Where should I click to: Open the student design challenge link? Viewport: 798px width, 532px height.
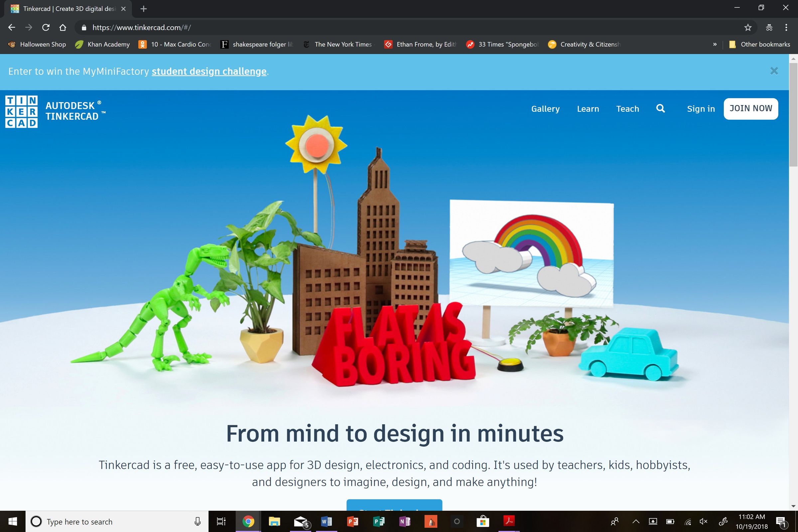pyautogui.click(x=209, y=71)
